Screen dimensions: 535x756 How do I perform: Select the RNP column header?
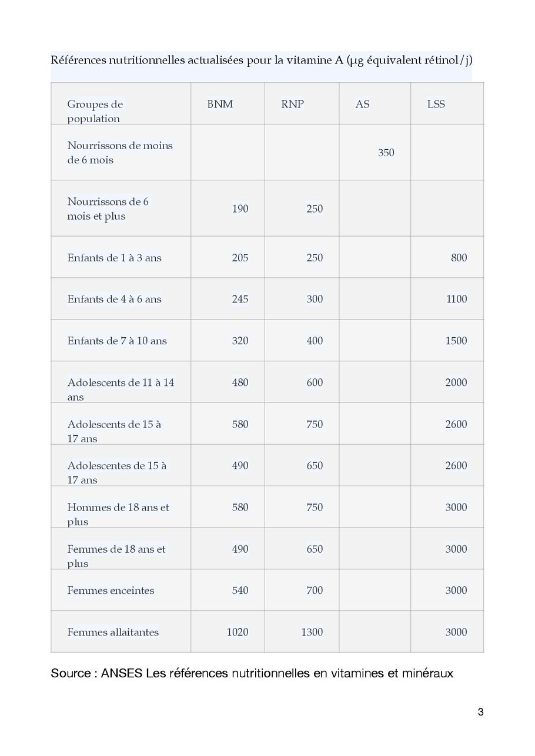293,104
